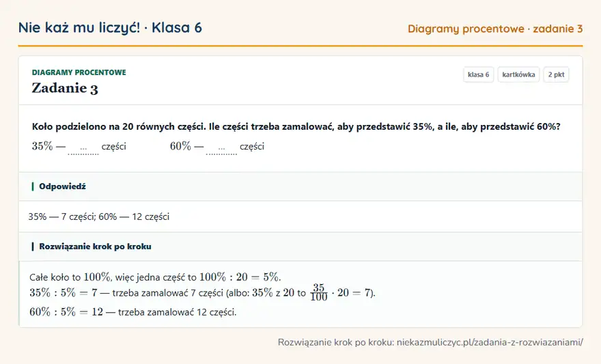The image size is (601, 364).
Task: Select the answer text '35% — 7 części; 60% — 12 części'
Action: (x=98, y=217)
